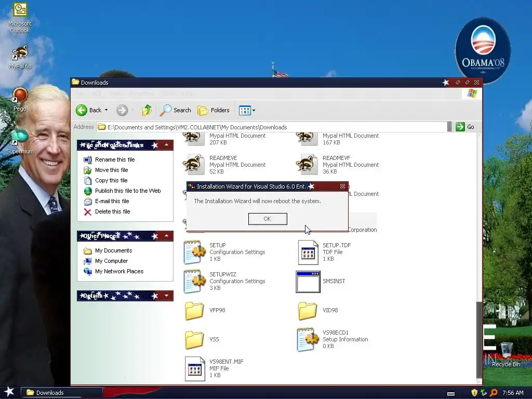Click Copy this file
Viewport: 532px width, 399px height.
click(x=111, y=180)
